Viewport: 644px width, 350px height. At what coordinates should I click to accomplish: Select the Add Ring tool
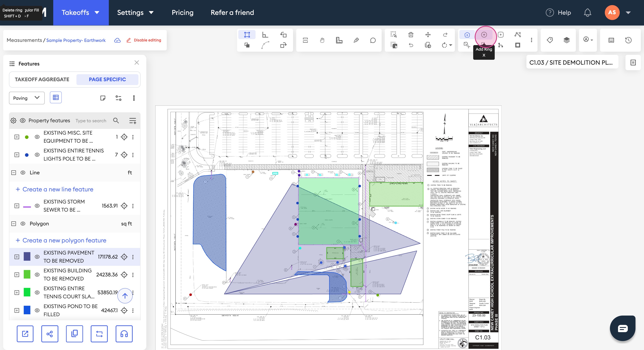484,35
